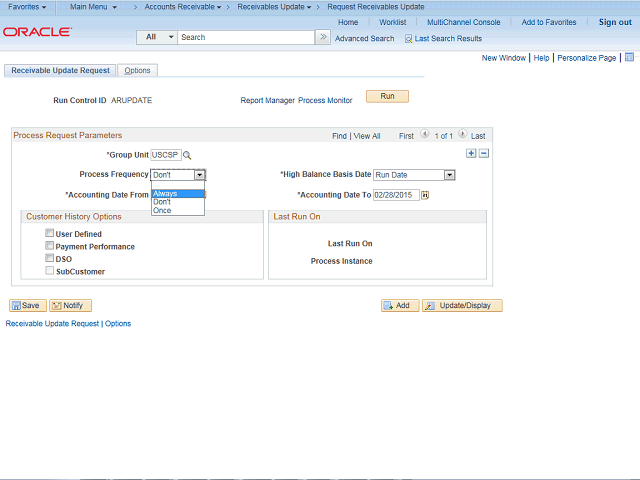Click the Save button
The width and height of the screenshot is (640, 480).
tap(28, 305)
